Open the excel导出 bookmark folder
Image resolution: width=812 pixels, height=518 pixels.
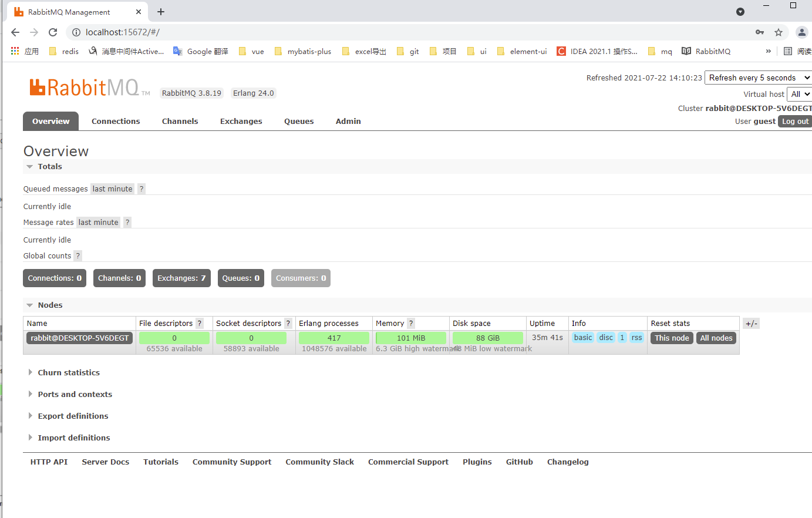click(x=364, y=51)
